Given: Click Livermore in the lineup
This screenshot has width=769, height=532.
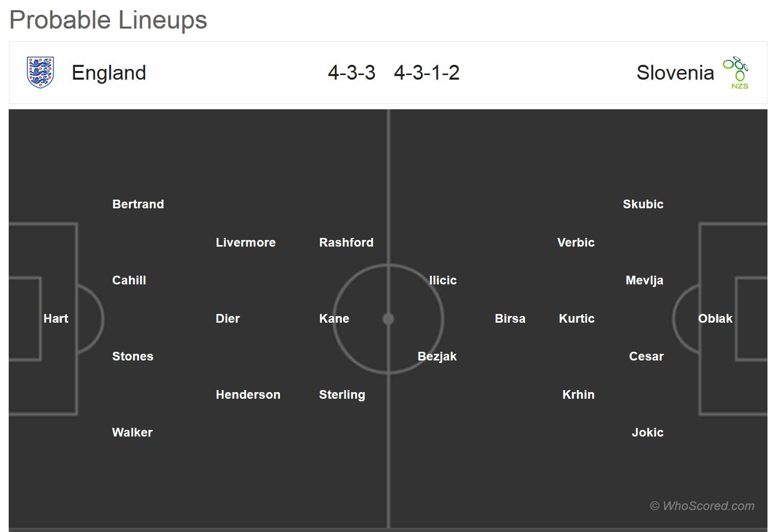Looking at the screenshot, I should pos(245,243).
